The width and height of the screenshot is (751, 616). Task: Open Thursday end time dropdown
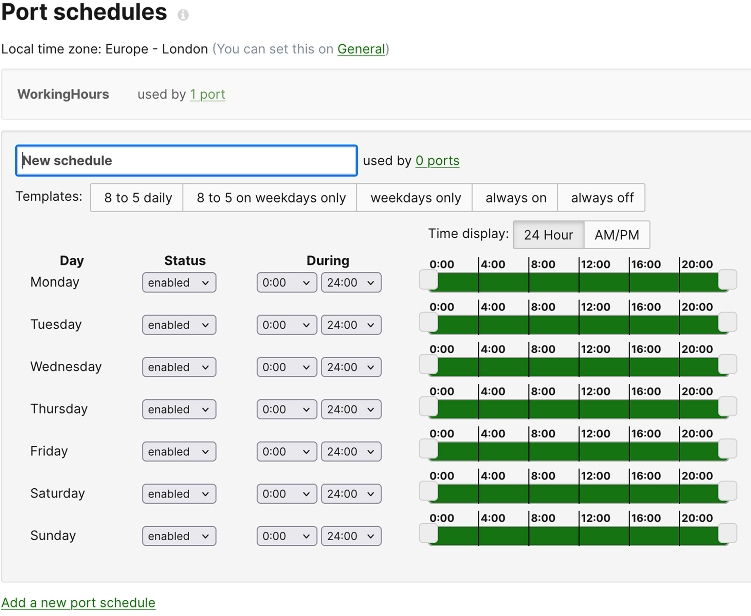[351, 409]
